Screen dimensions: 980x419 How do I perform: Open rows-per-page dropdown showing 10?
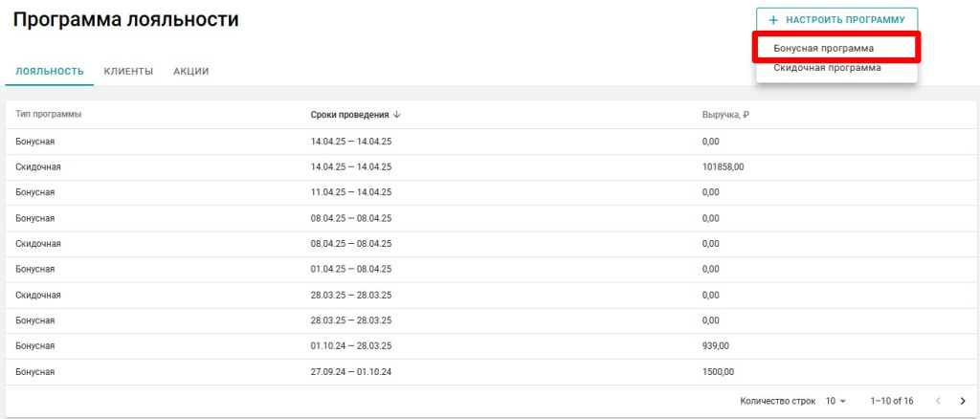point(836,401)
